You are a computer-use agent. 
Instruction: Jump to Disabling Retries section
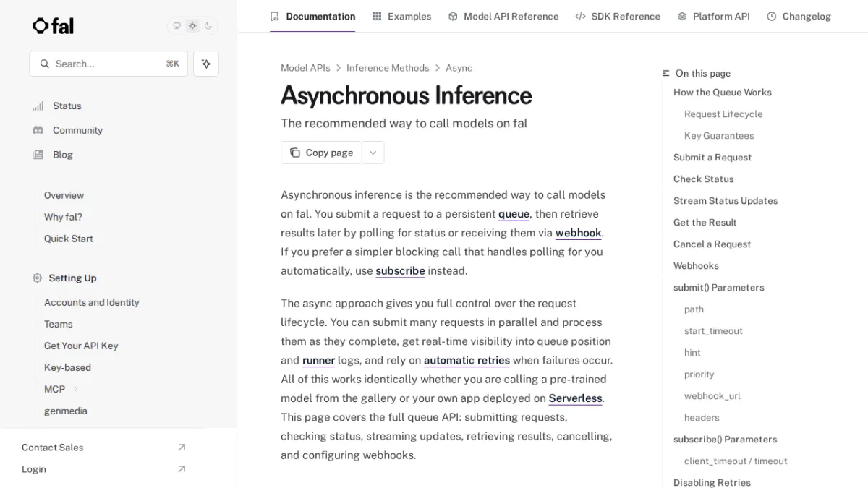(x=712, y=483)
